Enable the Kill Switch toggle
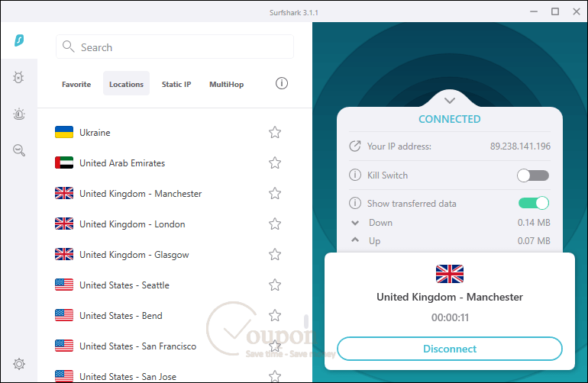The width and height of the screenshot is (588, 383). (533, 175)
